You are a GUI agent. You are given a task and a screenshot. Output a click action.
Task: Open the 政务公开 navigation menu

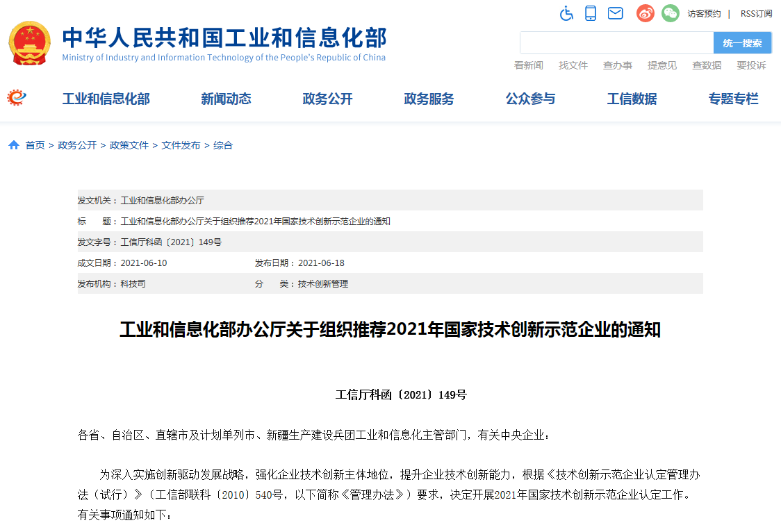pyautogui.click(x=328, y=99)
